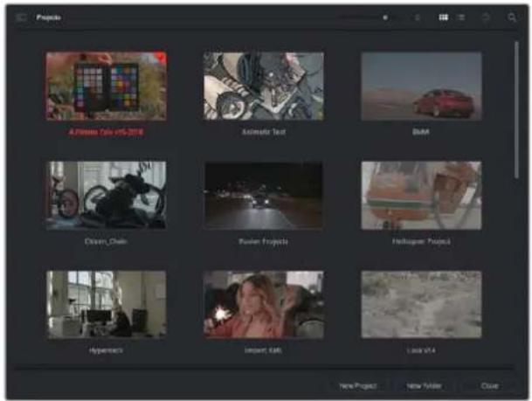Switch to thumbnail grid view
The image size is (532, 401).
[x=444, y=17]
